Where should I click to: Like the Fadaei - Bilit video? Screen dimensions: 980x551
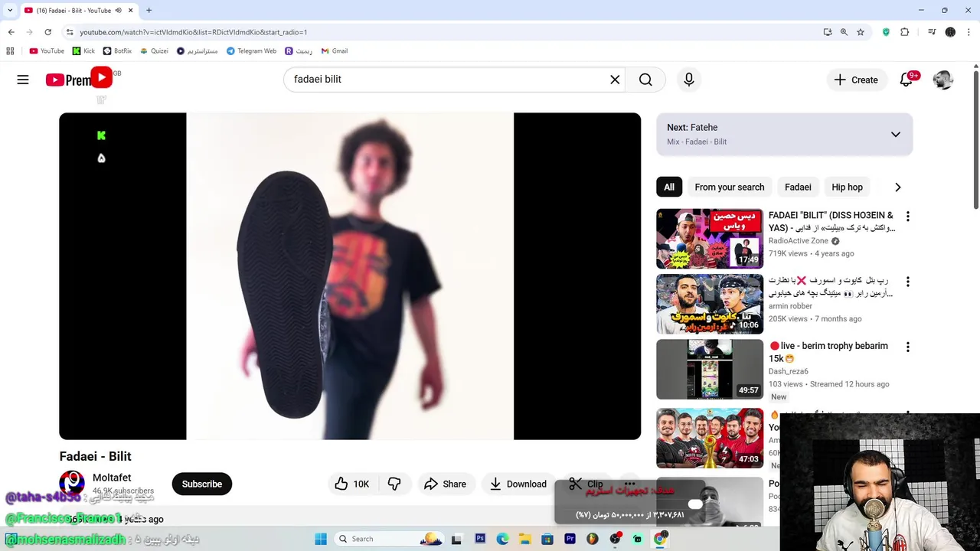(x=352, y=484)
